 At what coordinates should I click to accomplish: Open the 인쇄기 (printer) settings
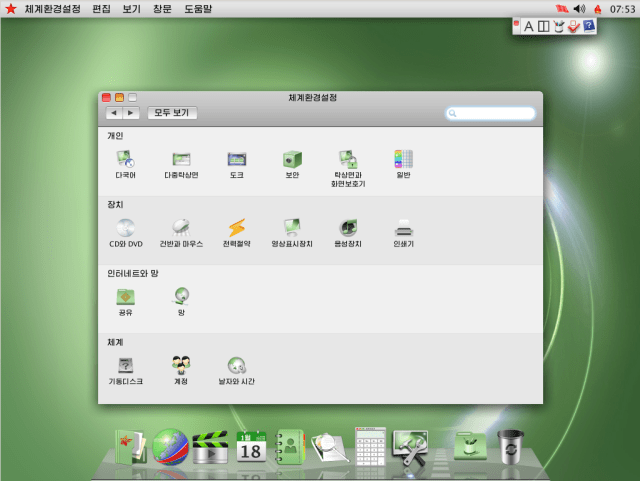pos(404,228)
